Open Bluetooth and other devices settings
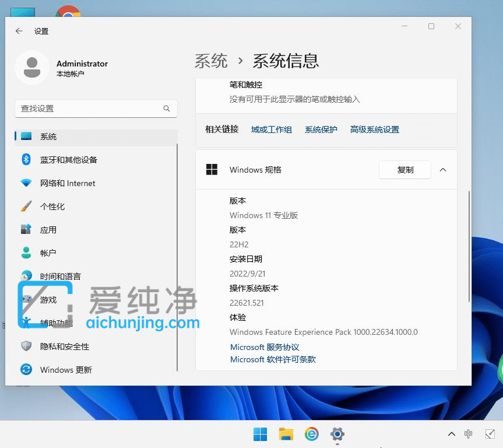This screenshot has height=448, width=503. pos(26,159)
